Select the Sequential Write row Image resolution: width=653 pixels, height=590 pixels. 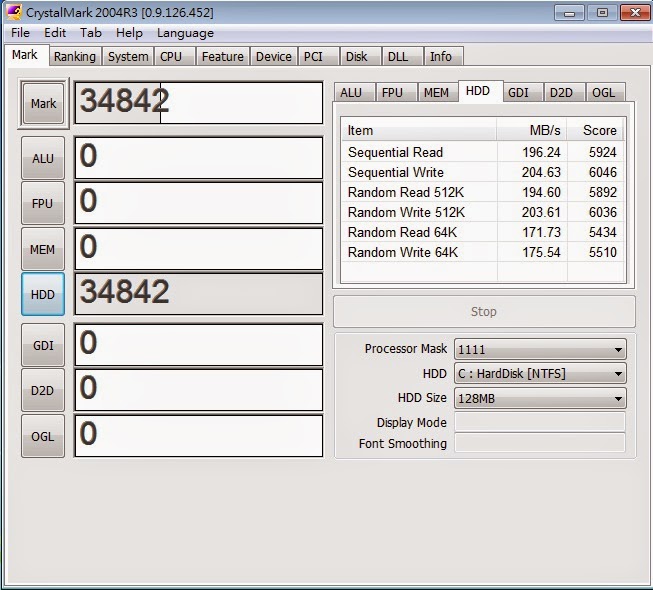click(x=482, y=172)
